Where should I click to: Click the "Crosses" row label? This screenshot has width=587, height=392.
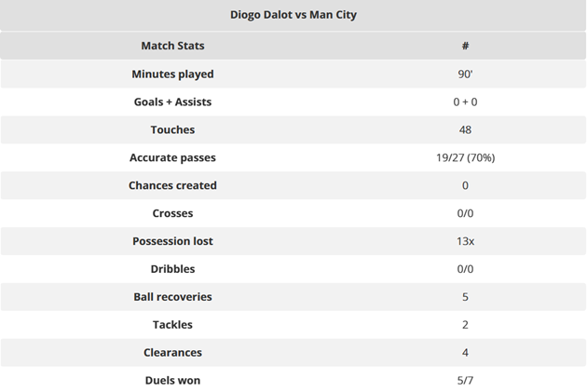172,213
